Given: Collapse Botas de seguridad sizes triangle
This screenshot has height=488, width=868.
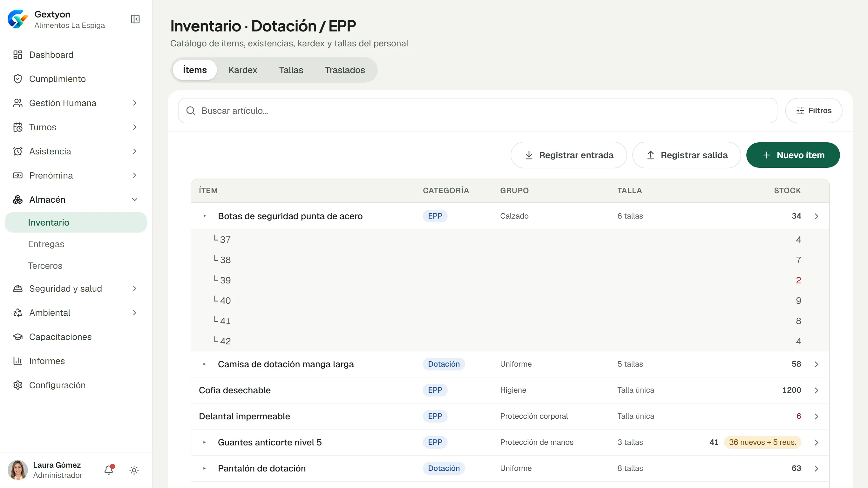Looking at the screenshot, I should (x=205, y=216).
